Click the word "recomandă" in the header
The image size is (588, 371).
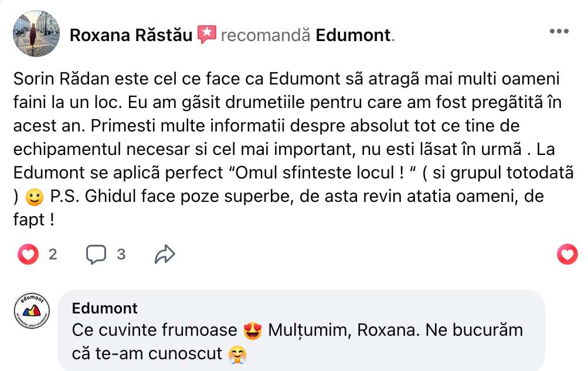tap(266, 35)
